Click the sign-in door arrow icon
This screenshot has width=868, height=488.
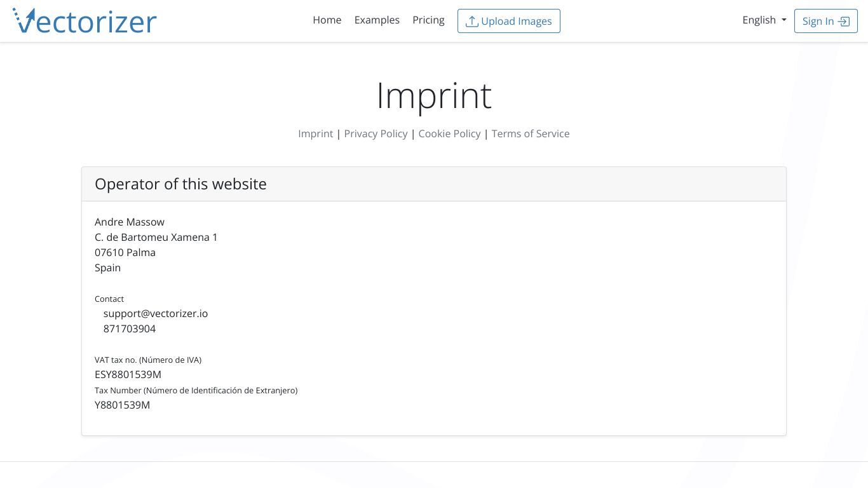844,22
